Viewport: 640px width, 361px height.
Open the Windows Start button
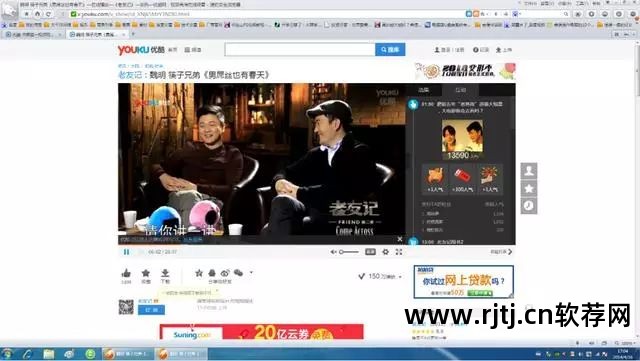click(x=7, y=354)
